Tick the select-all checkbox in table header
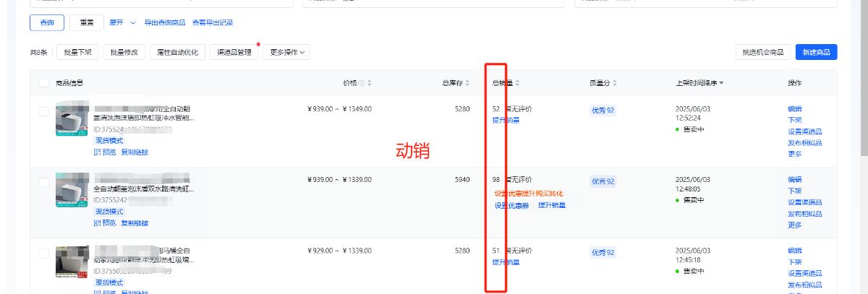Screen dimensions: 868x294 (x=44, y=83)
